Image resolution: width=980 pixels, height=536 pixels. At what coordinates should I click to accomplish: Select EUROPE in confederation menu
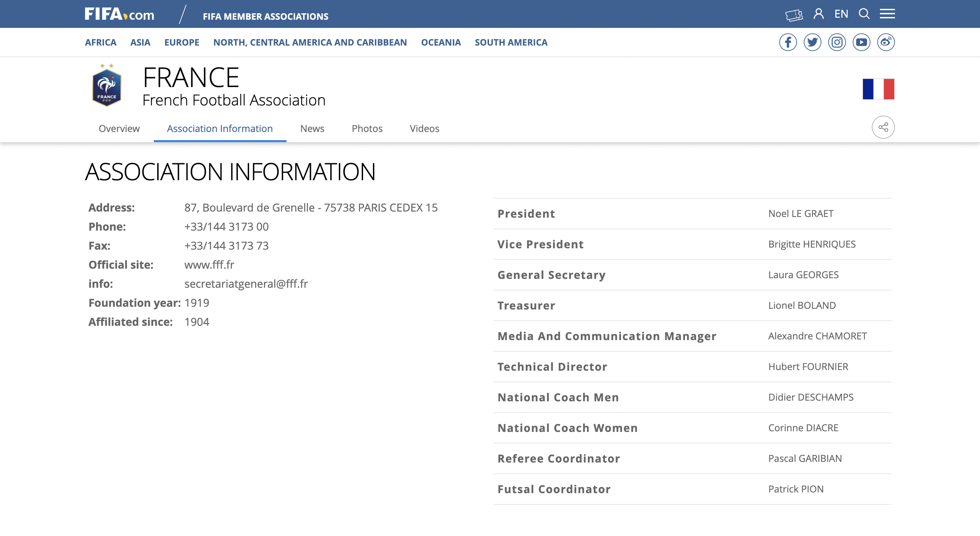coord(181,42)
